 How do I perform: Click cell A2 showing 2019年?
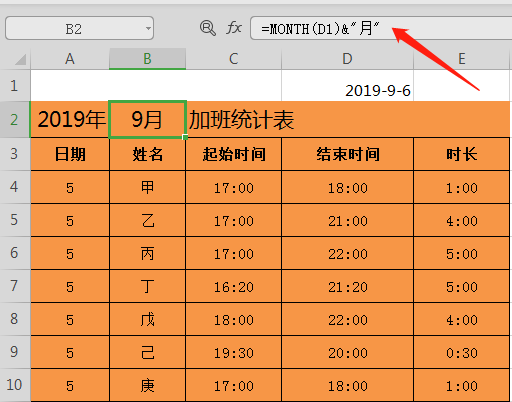(70, 119)
